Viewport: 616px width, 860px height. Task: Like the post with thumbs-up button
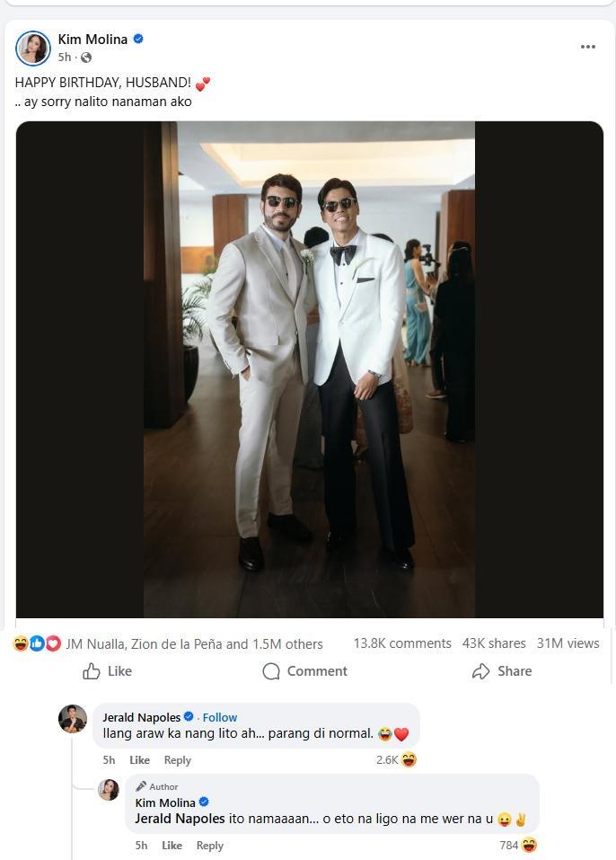coord(107,671)
